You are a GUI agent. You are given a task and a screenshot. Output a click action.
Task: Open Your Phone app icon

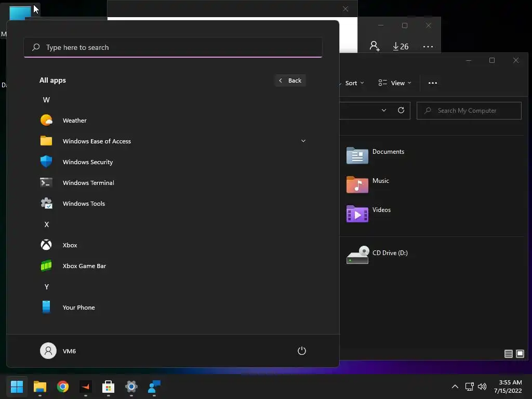(46, 307)
